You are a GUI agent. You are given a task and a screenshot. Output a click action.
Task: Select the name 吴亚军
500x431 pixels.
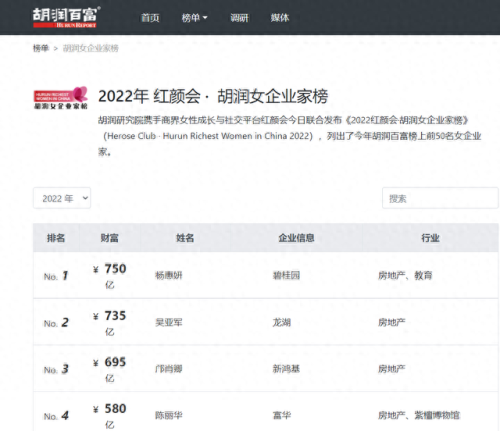(169, 322)
